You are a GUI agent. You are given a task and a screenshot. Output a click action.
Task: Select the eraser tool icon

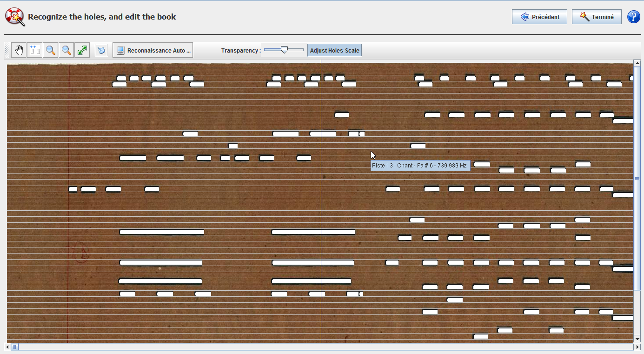[x=101, y=50]
